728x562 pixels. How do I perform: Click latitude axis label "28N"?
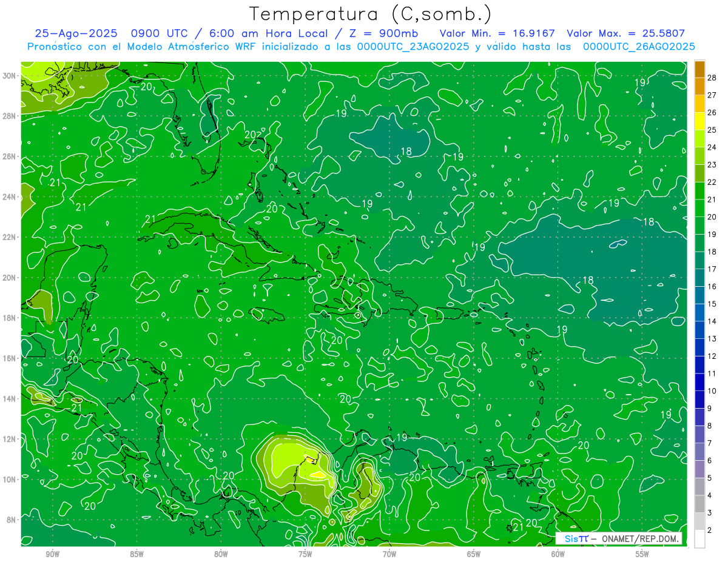tap(9, 116)
